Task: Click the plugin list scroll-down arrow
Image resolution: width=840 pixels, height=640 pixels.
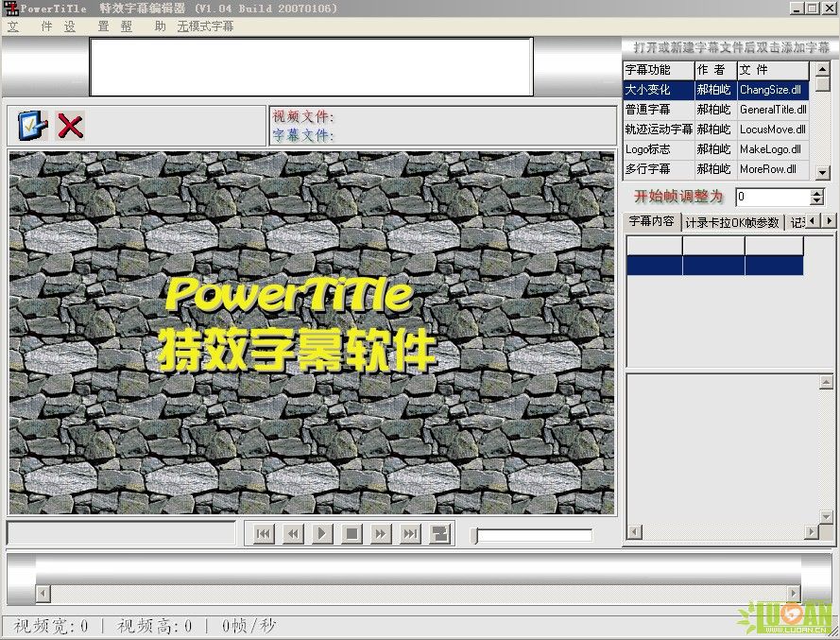Action: pos(822,172)
